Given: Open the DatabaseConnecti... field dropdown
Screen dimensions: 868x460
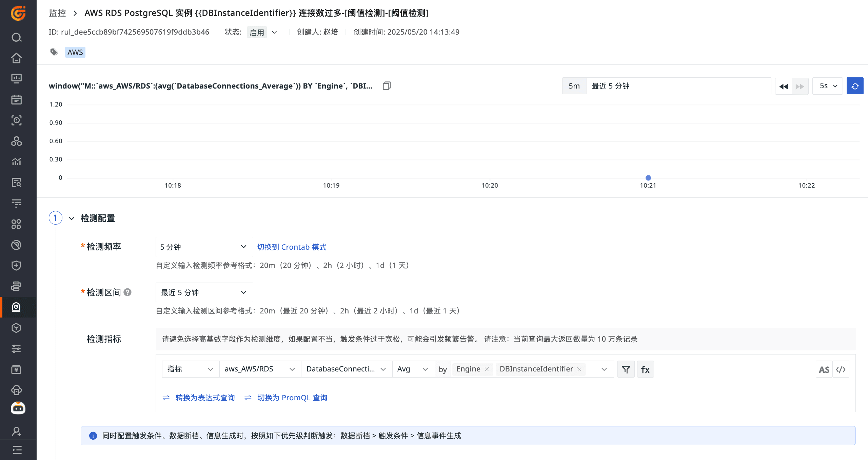Looking at the screenshot, I should coord(347,369).
